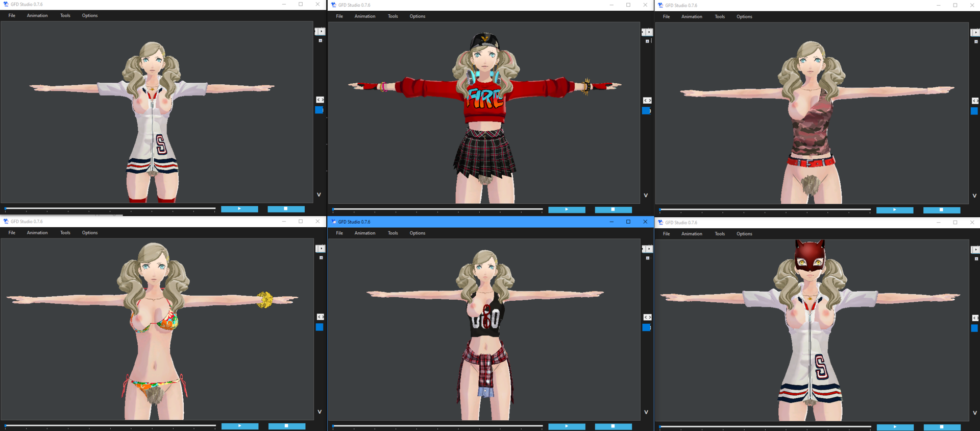980x431 pixels.
Task: Open File menu in camo top window
Action: coord(667,17)
